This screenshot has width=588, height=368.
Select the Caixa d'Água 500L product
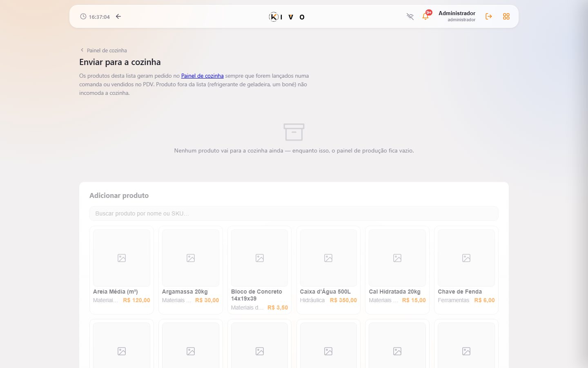pos(328,270)
